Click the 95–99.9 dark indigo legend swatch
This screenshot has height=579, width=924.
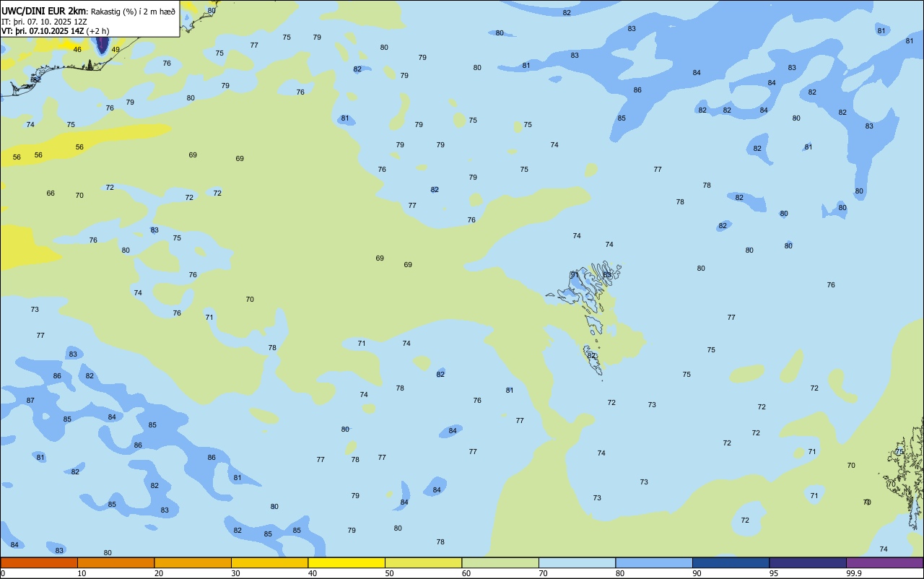point(808,562)
